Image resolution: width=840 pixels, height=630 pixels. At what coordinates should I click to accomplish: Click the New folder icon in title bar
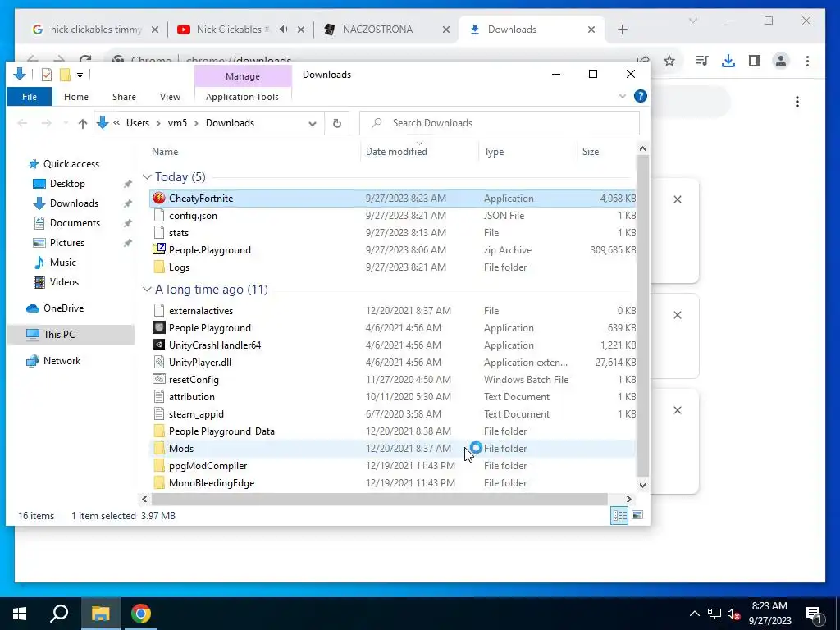pos(65,75)
